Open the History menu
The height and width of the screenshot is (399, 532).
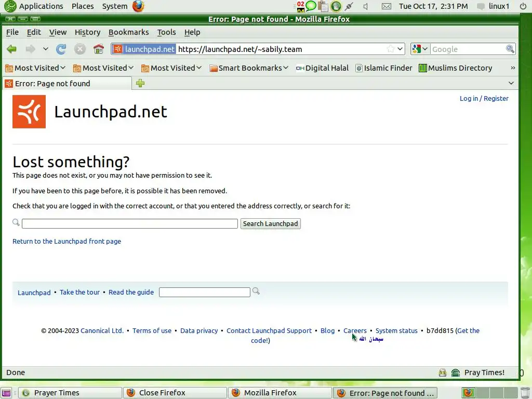(87, 32)
